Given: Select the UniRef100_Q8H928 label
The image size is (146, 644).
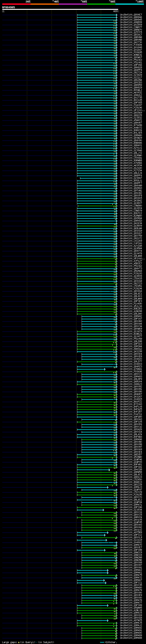Looking at the screenshot, I should [x=131, y=67].
